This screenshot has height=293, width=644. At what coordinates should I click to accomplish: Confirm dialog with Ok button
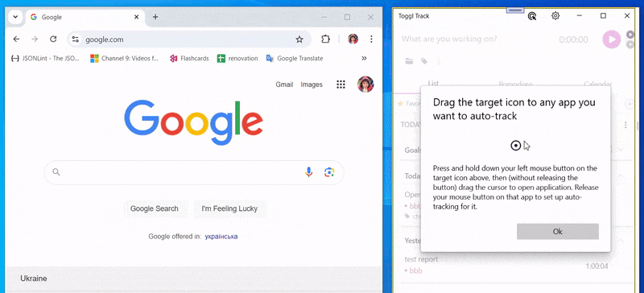pyautogui.click(x=557, y=231)
